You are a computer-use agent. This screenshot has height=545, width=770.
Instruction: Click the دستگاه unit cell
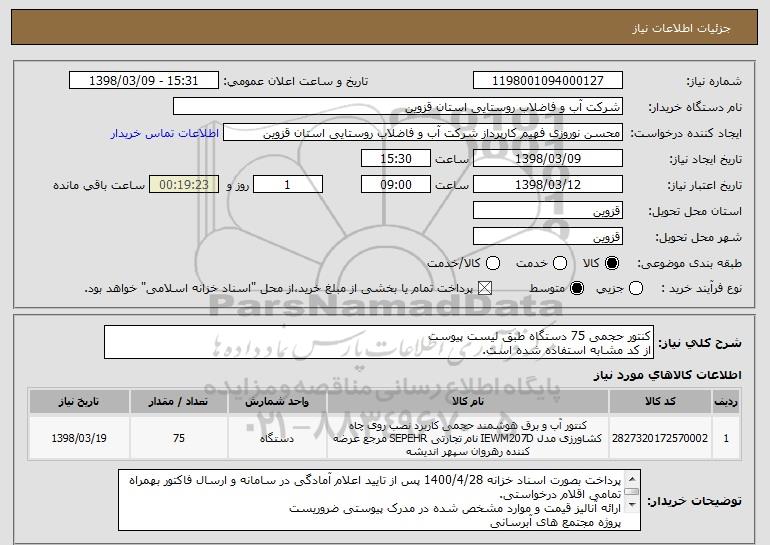click(x=277, y=438)
